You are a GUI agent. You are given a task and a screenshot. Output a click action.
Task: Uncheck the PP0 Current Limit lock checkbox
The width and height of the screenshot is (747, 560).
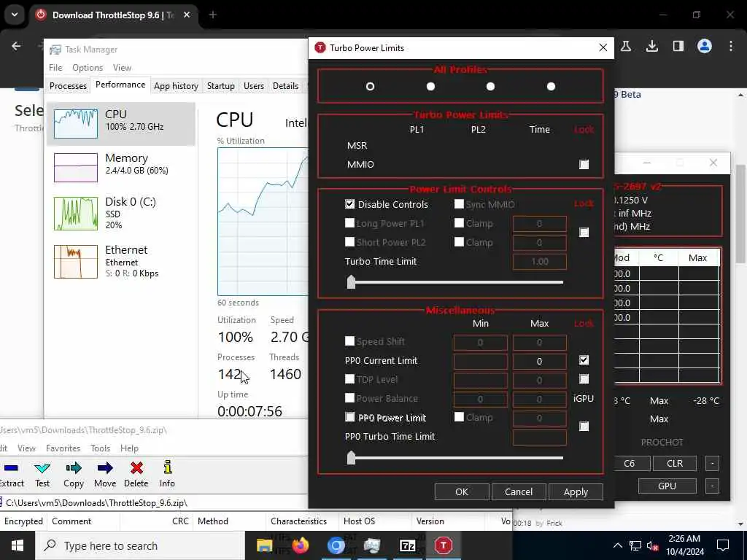pos(584,360)
